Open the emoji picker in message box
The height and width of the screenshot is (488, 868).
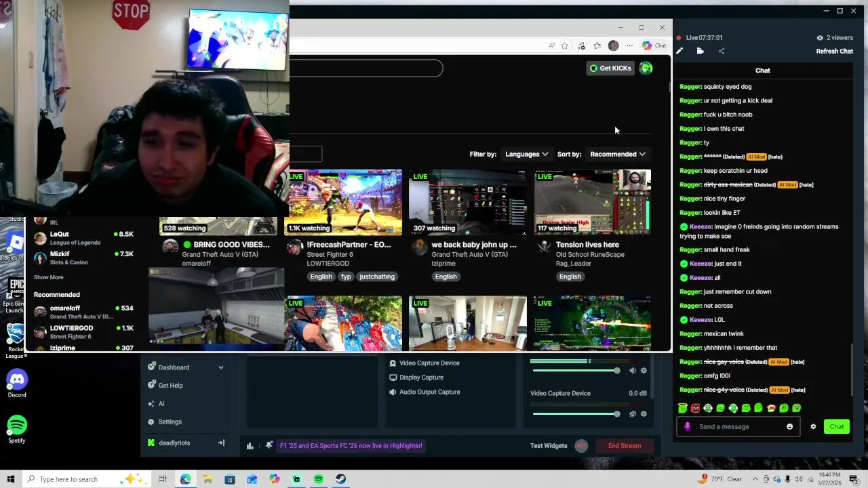tap(789, 426)
